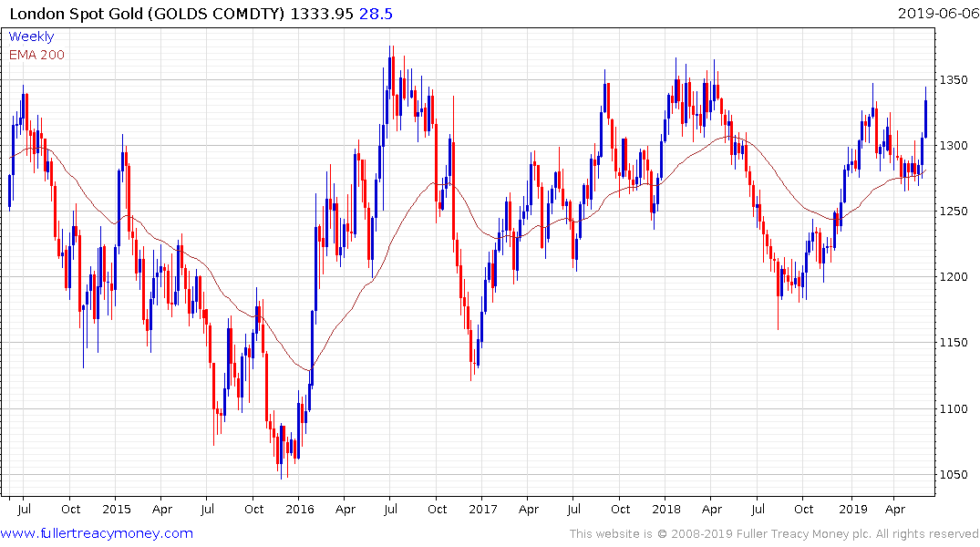Click the last price value 1333.95
Image resolution: width=980 pixels, height=547 pixels.
(322, 14)
